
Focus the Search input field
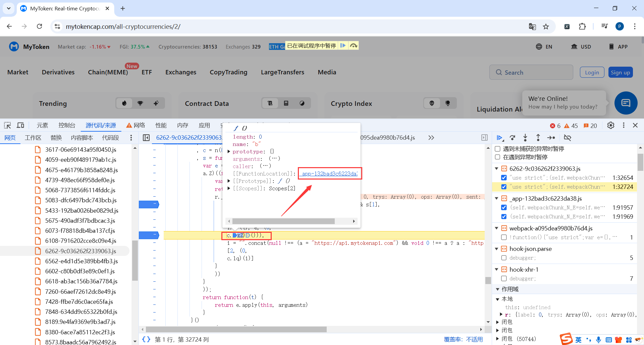[x=531, y=72]
